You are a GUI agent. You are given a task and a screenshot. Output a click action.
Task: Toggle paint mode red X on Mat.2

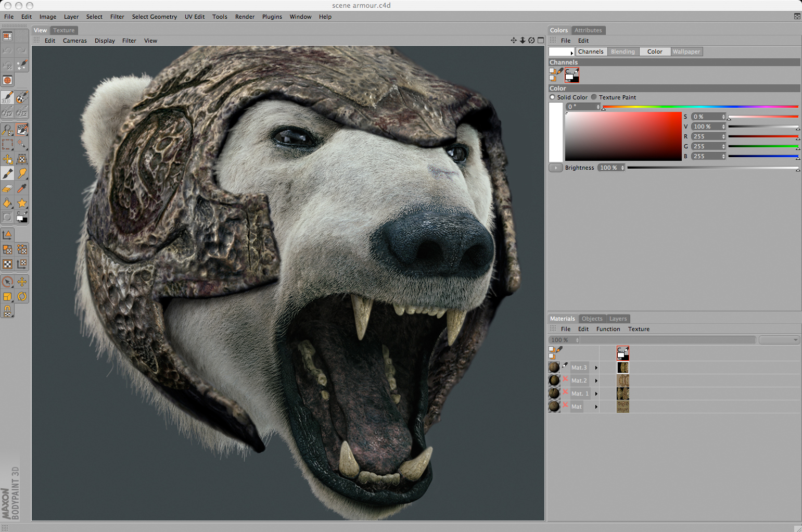[565, 379]
